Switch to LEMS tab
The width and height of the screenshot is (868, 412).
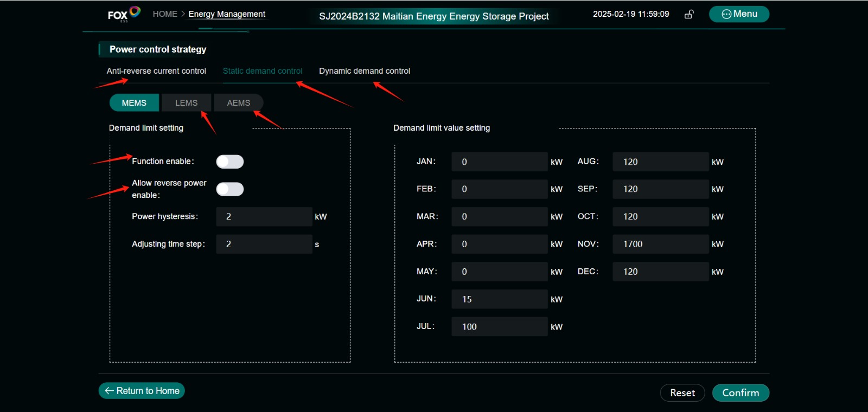tap(186, 102)
